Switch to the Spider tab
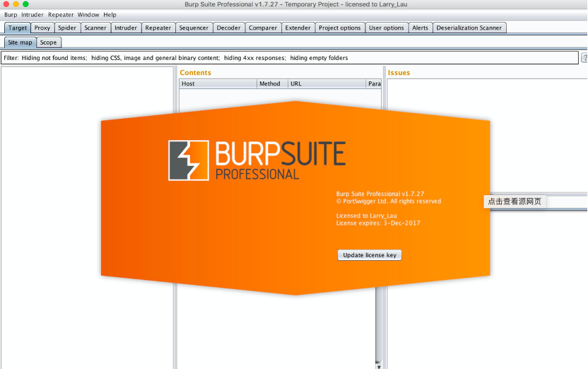588x369 pixels. (67, 28)
